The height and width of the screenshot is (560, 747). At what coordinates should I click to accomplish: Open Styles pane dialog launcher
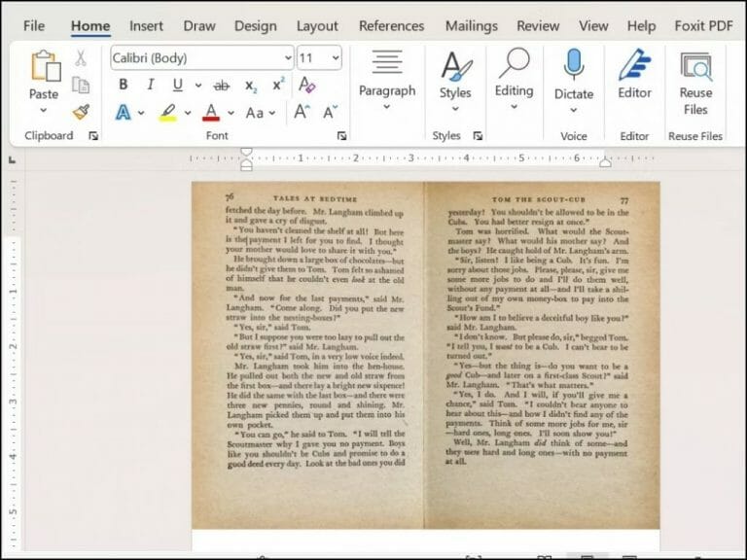[478, 136]
